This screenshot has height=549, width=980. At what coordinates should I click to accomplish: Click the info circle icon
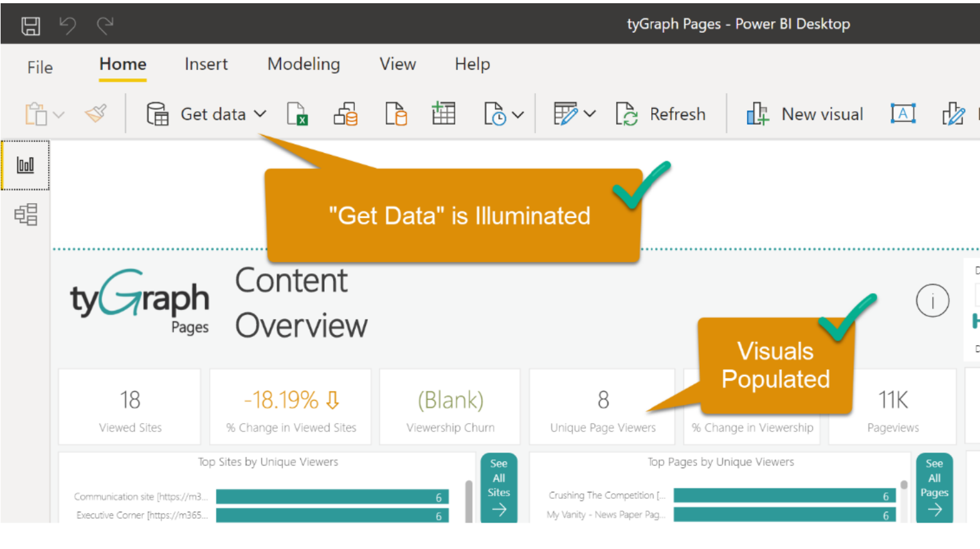932,300
